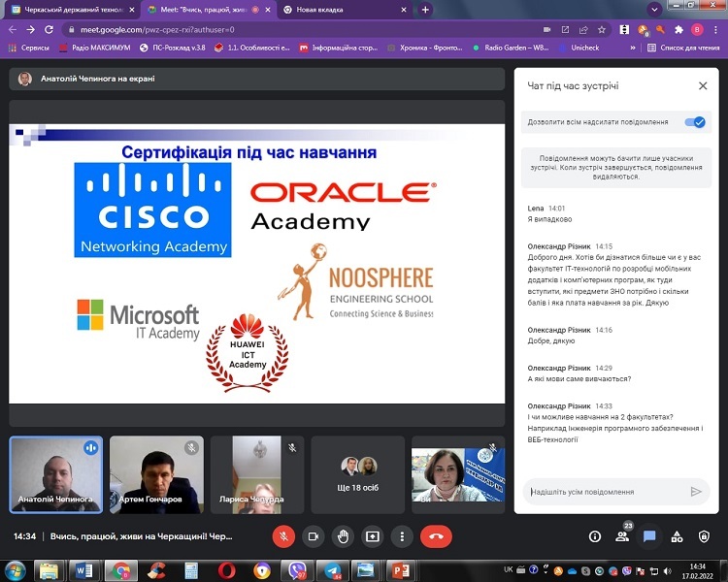Click the volume icon in system tray
Image resolution: width=728 pixels, height=582 pixels.
(668, 571)
